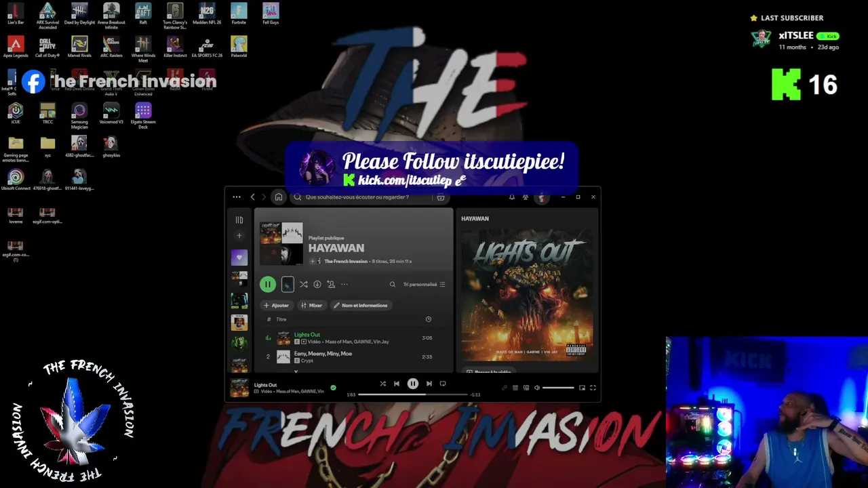Go back in Spotify navigation
The height and width of the screenshot is (488, 868).
pos(253,197)
